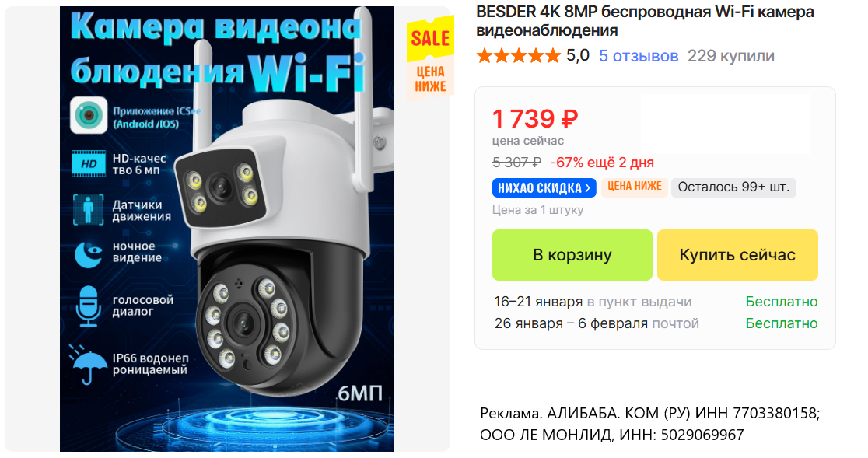868x458 pixels.
Task: Click the iCSee app icon in product image
Action: coord(89,115)
